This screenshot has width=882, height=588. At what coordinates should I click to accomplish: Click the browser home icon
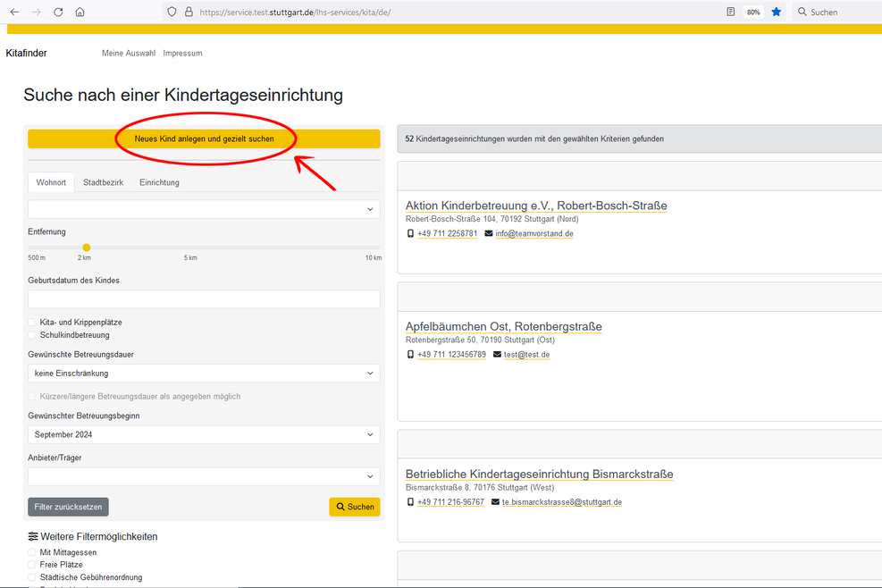(x=80, y=12)
